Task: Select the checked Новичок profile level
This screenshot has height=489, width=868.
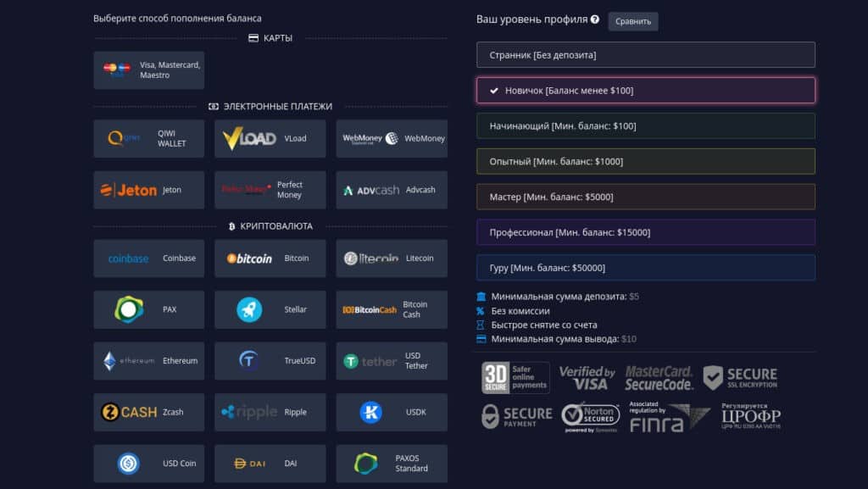Action: [645, 91]
